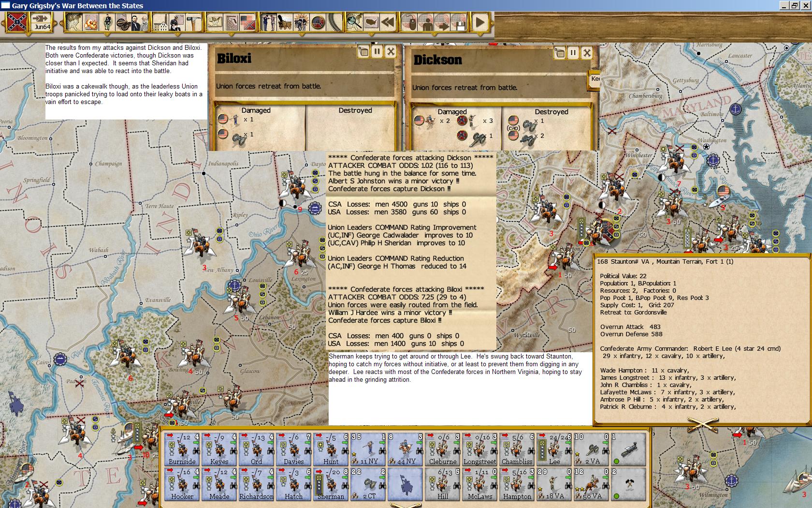Click the anchor port icon at Louisville
Viewport: 812px width, 508px height.
pos(234,285)
